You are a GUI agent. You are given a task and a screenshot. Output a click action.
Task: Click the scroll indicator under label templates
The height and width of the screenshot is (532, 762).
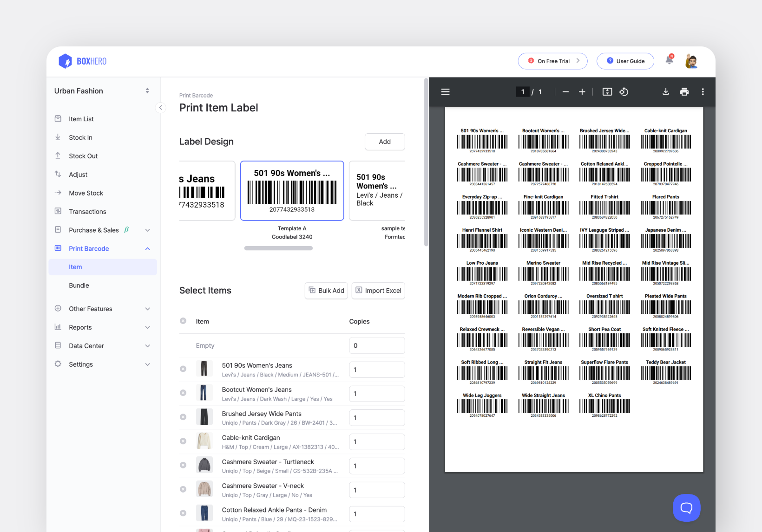[x=278, y=248]
